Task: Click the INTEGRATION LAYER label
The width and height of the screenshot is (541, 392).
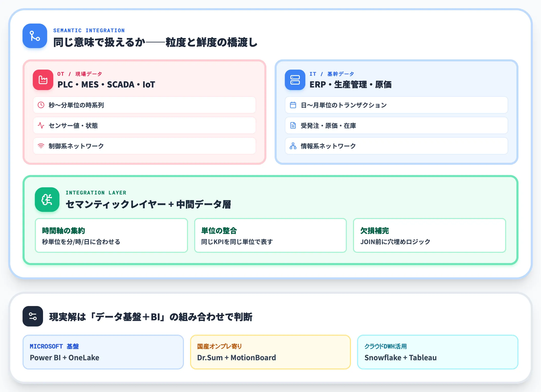Action: pos(96,193)
